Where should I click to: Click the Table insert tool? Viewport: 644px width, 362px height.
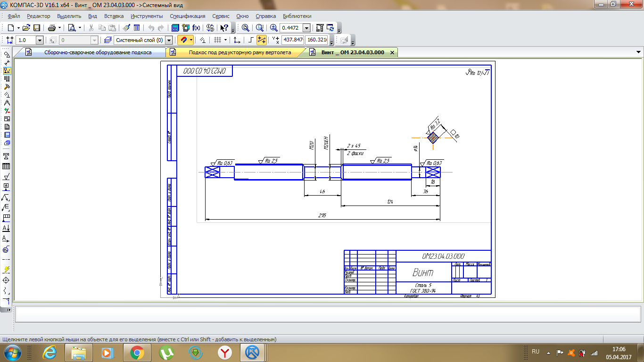7,166
